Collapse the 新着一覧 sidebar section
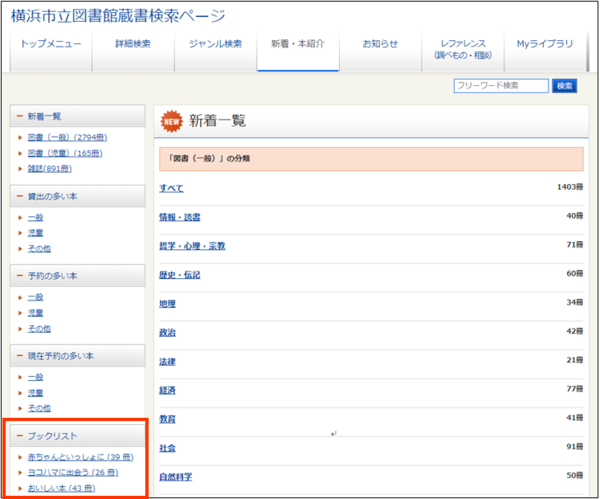The height and width of the screenshot is (499, 600). (x=20, y=117)
